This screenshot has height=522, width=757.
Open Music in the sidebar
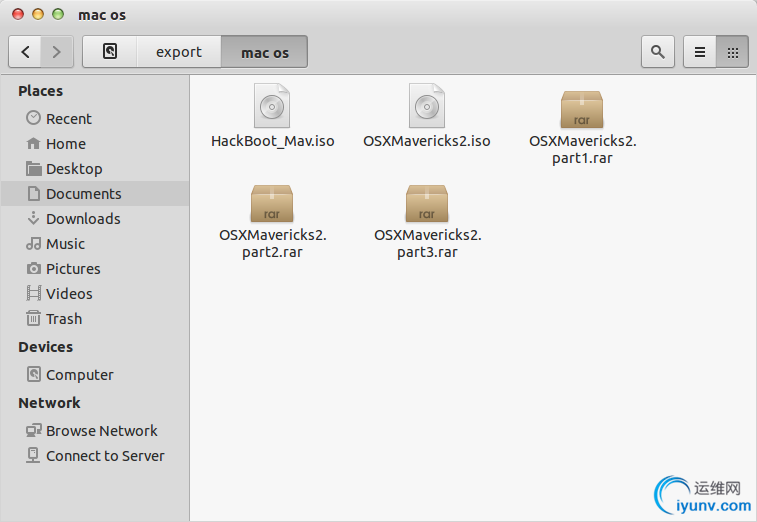pyautogui.click(x=95, y=244)
